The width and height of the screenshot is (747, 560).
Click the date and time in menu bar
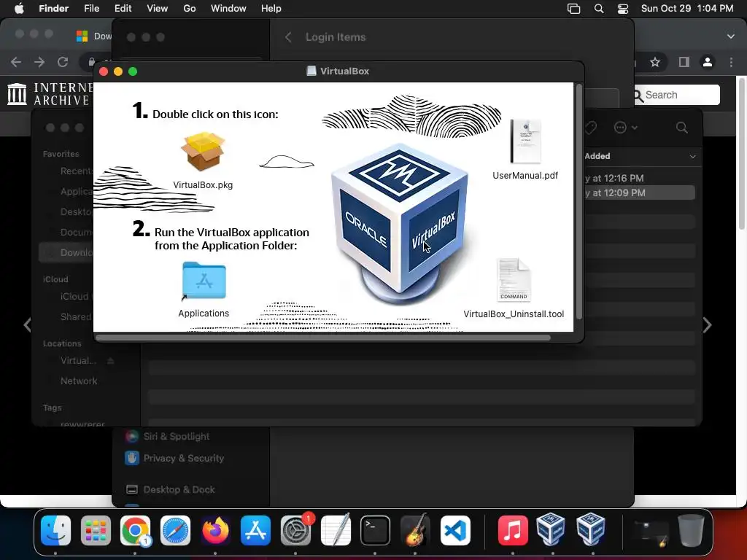687,9
